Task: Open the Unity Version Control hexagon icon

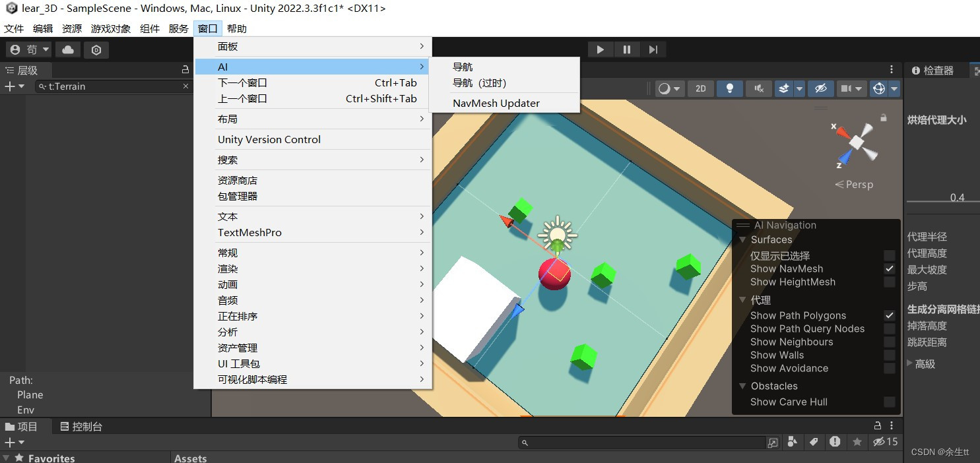Action: pyautogui.click(x=96, y=49)
